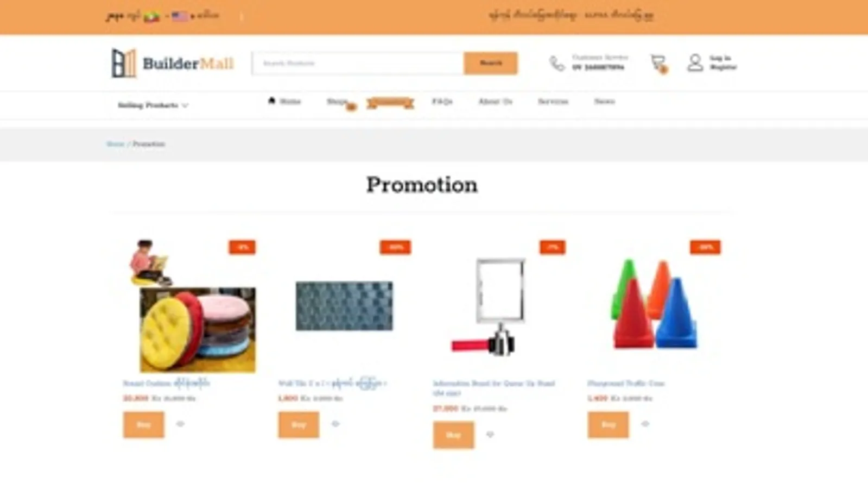Viewport: 868px width, 489px height.
Task: Click the orange Search button
Action: (491, 63)
